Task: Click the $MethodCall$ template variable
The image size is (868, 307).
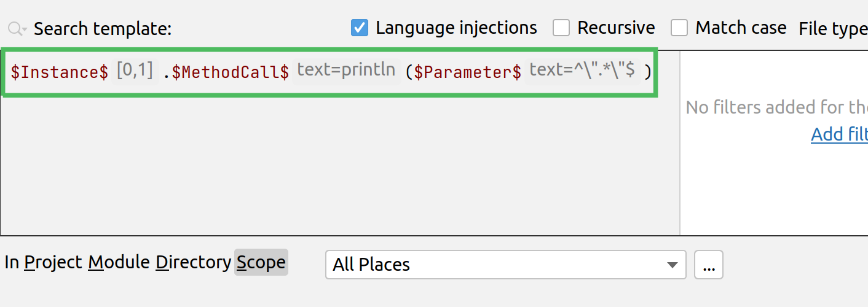Action: tap(230, 72)
